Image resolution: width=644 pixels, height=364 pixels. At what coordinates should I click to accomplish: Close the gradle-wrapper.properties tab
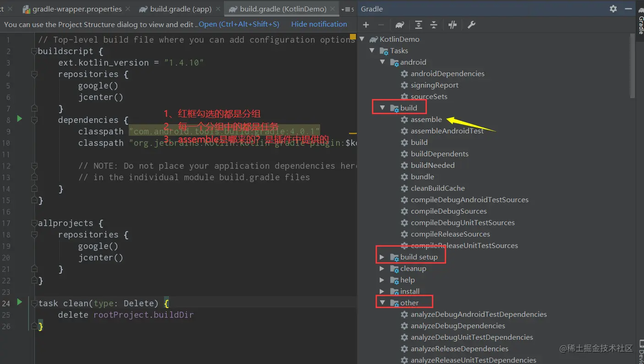tap(127, 9)
